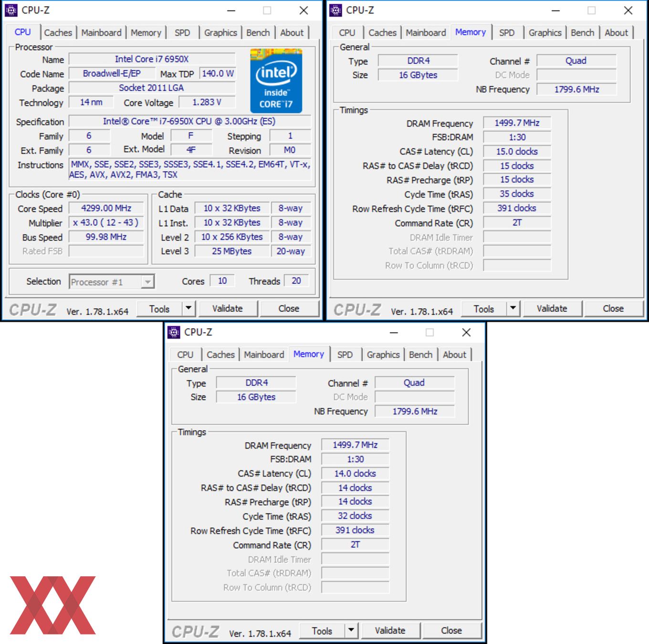Click the Threads count value 20
Viewport: 649px width, 644px height.
pyautogui.click(x=296, y=280)
